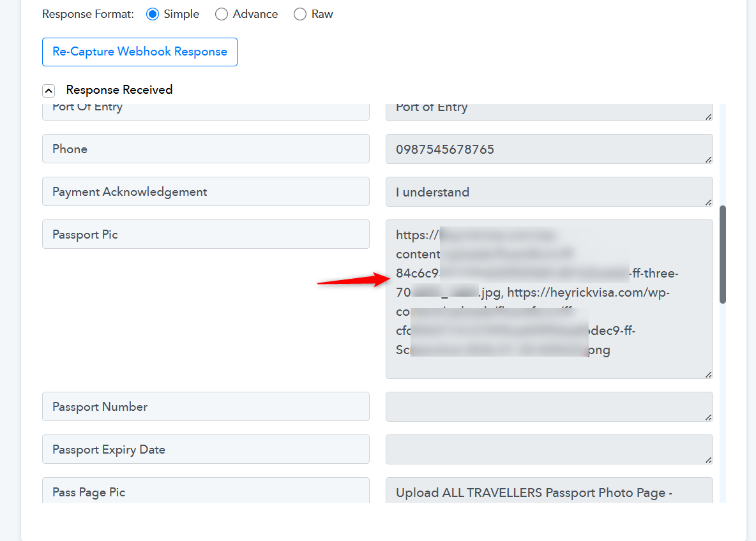Click the 'I understand' value field
Screen dimensions: 756x541
pos(548,192)
